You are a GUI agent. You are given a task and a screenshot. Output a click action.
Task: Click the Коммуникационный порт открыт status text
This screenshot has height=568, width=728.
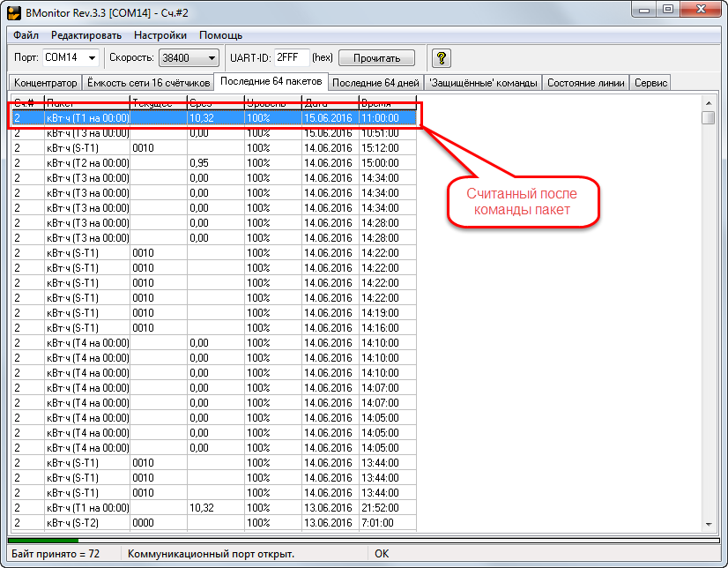211,554
